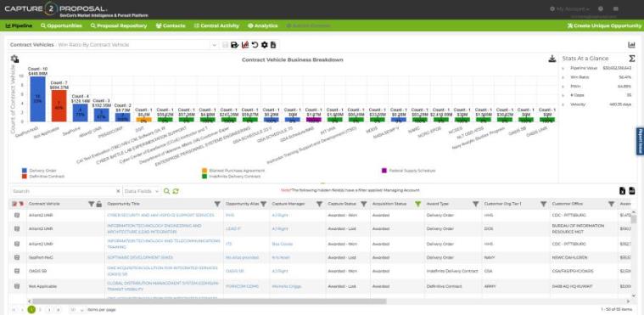The height and width of the screenshot is (315, 644).
Task: Open the Data Fields dropdown
Action: (142, 191)
